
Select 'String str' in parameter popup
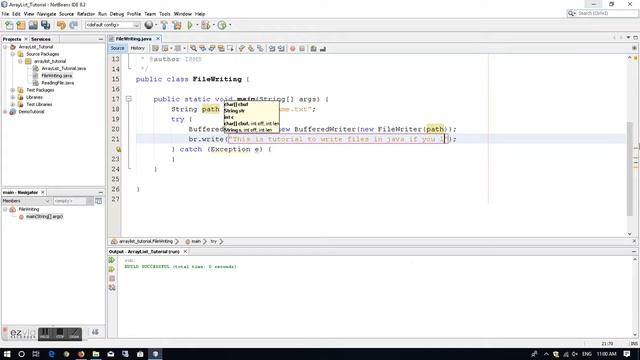tap(234, 111)
